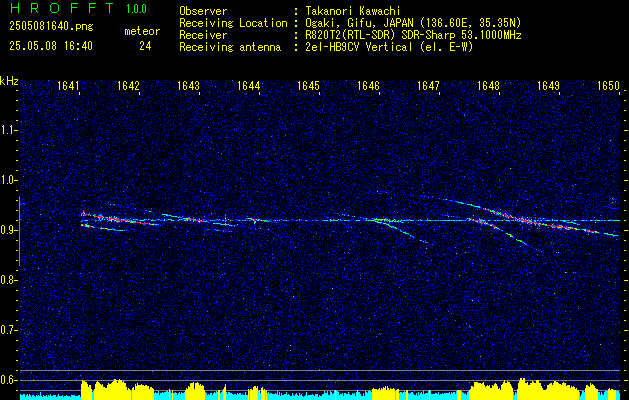This screenshot has height=400, width=629.
Task: Click the 1644 time axis marker
Action: coord(248,86)
